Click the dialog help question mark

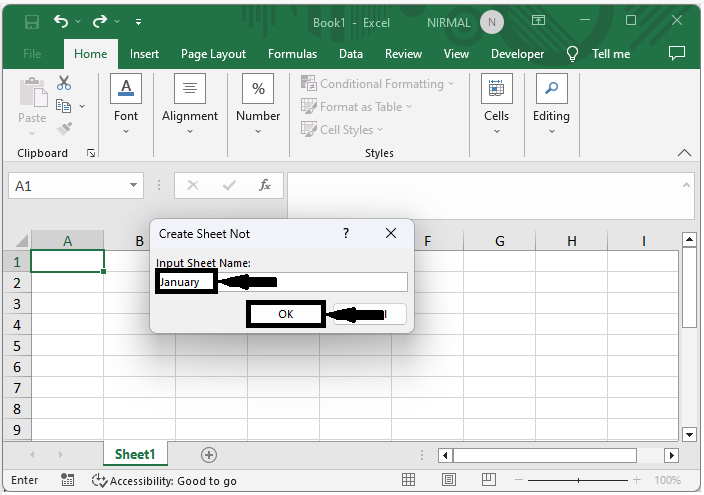coord(346,233)
